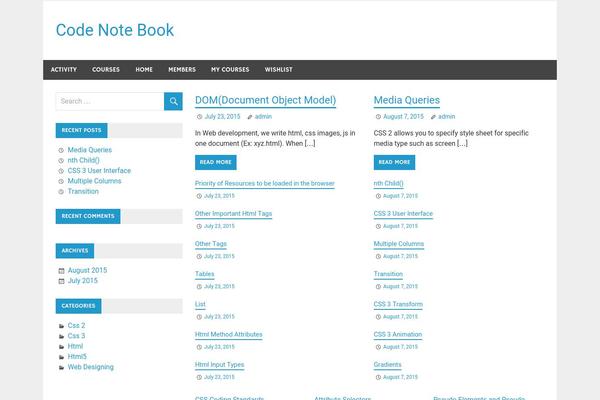Click clock icon next to sidebar CSS 3 User Interface

[x=61, y=171]
